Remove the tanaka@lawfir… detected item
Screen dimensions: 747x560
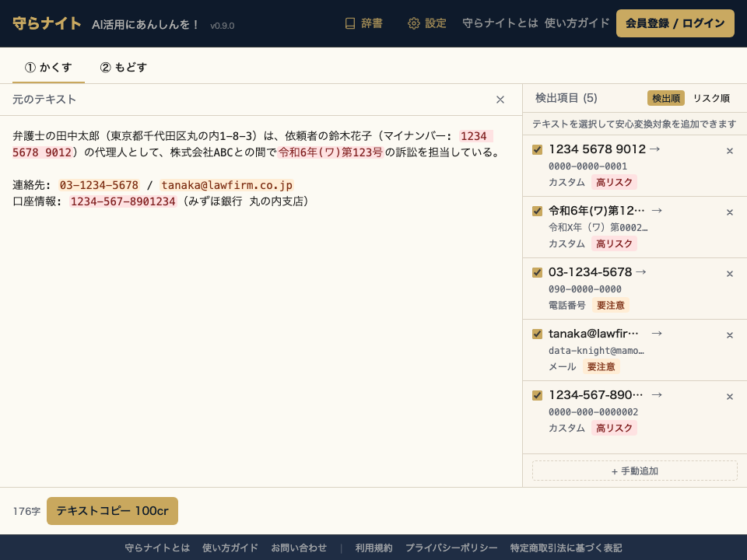(x=729, y=335)
